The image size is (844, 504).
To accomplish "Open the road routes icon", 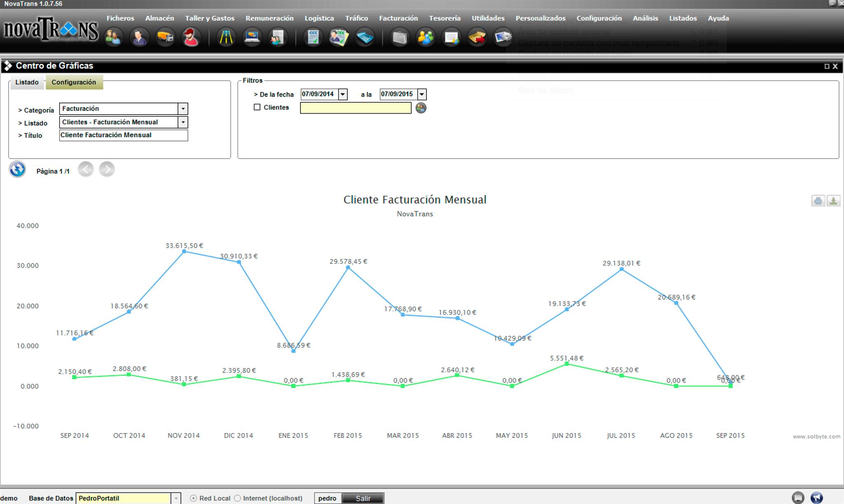I will (x=226, y=38).
